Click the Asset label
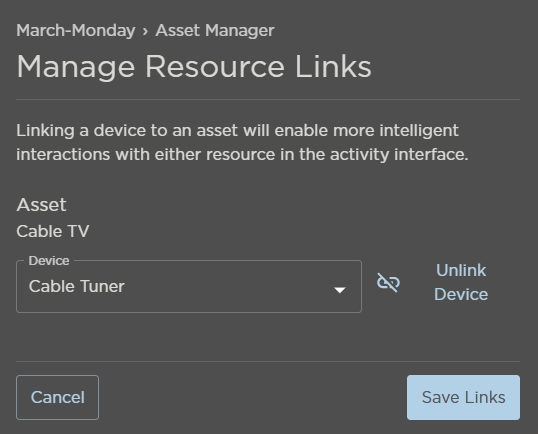The height and width of the screenshot is (434, 538). [x=41, y=205]
